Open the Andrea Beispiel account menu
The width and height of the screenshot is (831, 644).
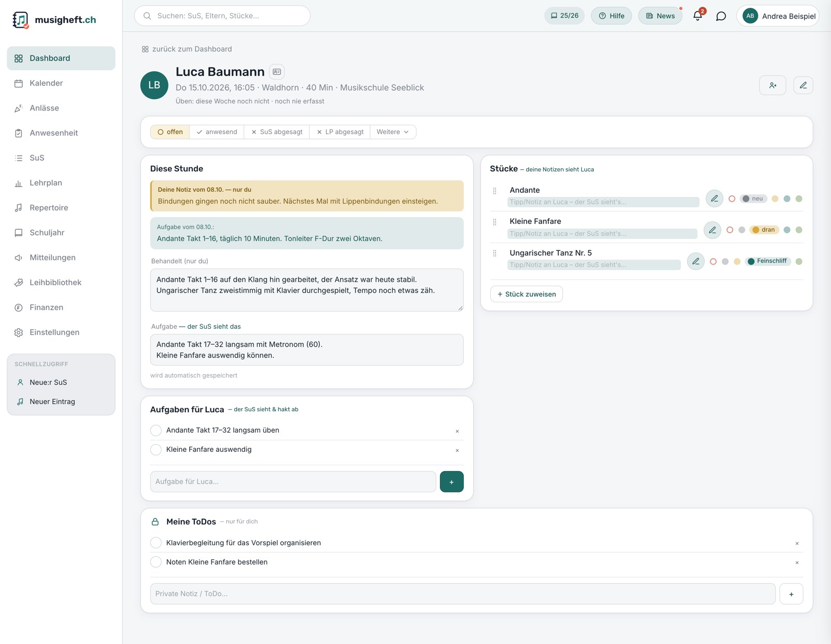pos(778,16)
